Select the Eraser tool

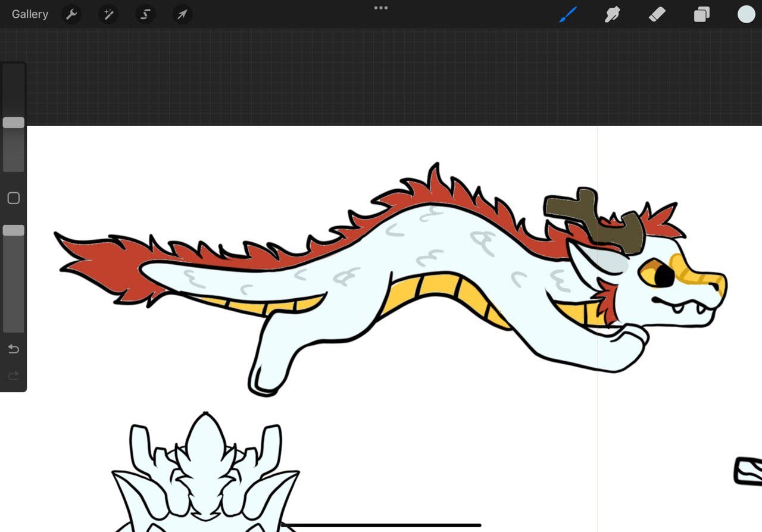pyautogui.click(x=657, y=14)
